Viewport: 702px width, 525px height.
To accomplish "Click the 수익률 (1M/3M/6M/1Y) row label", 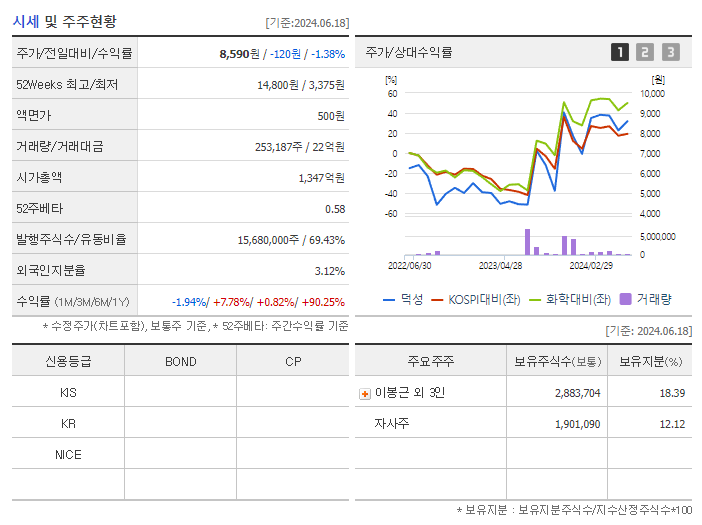I will [x=73, y=302].
